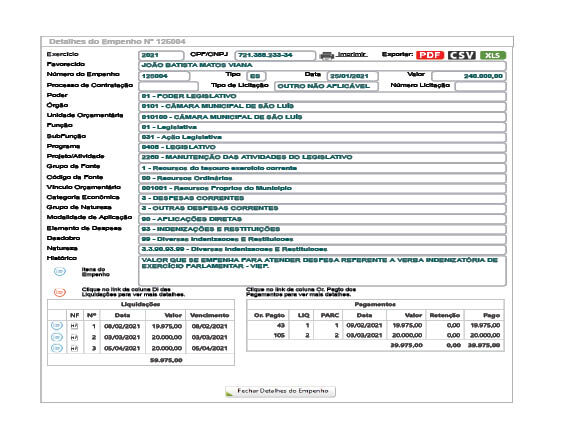Image resolution: width=567 pixels, height=425 pixels.
Task: Click Tipo de Licitação field Outro Não Aplicável
Action: coord(327,86)
